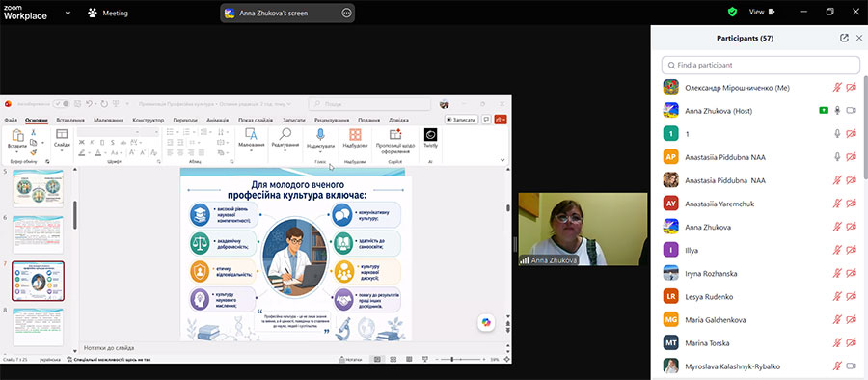Click the Zoom security shield icon
Viewport: 868px width, 380px height.
point(732,12)
